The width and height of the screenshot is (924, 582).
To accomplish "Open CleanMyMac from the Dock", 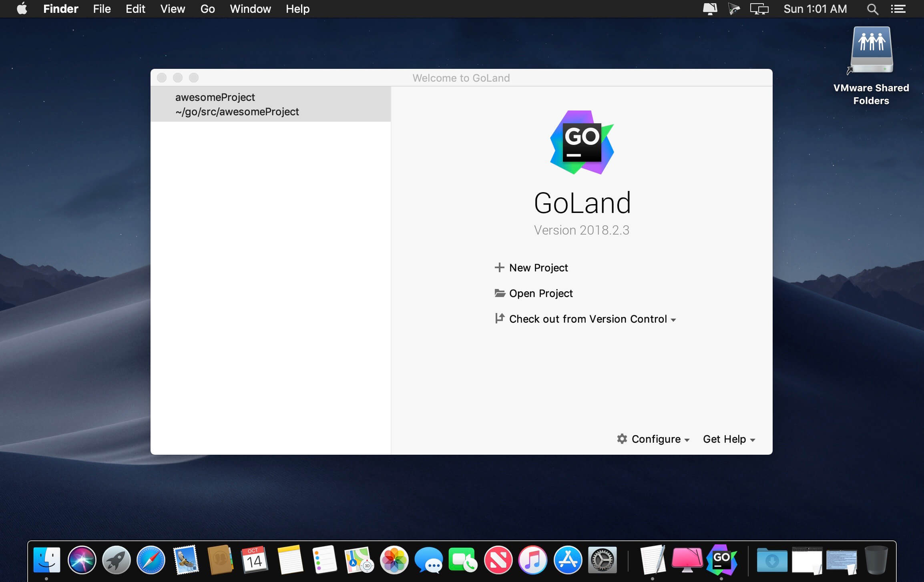I will (687, 560).
